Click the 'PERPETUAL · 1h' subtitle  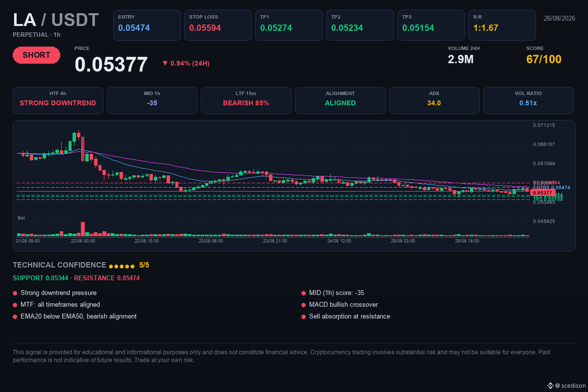[x=37, y=35]
